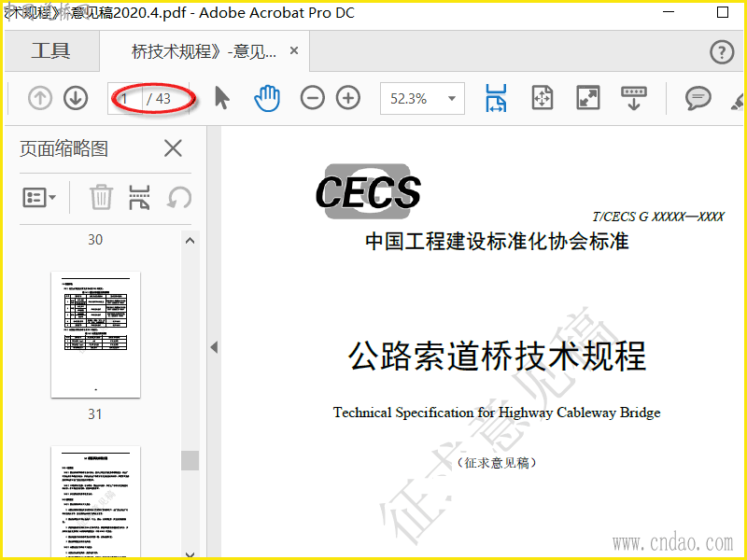Select the page 32 thumbnail
This screenshot has height=560, width=747.
point(96,501)
